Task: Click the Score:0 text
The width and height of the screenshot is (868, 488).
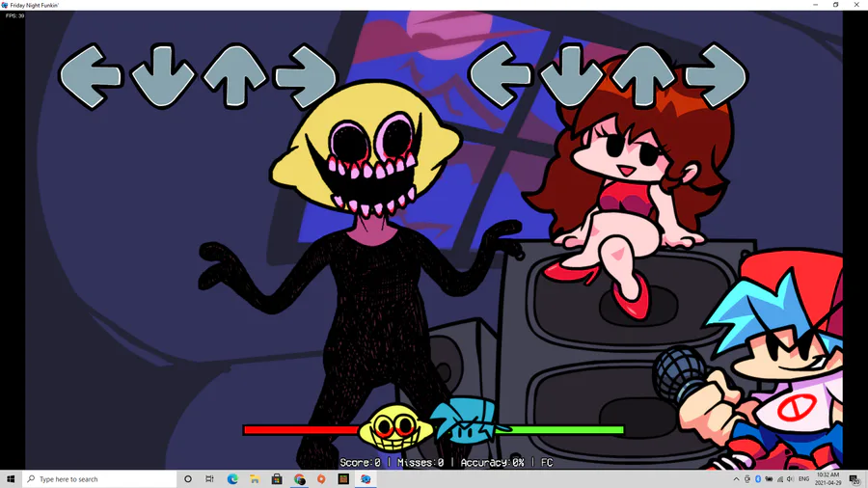Action: point(361,462)
